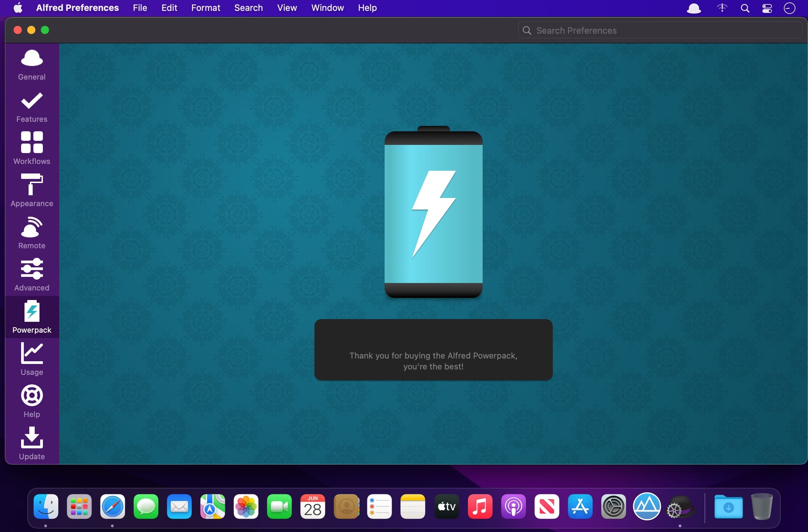808x532 pixels.
Task: Click the Alfred hat menu bar icon
Action: (x=694, y=8)
